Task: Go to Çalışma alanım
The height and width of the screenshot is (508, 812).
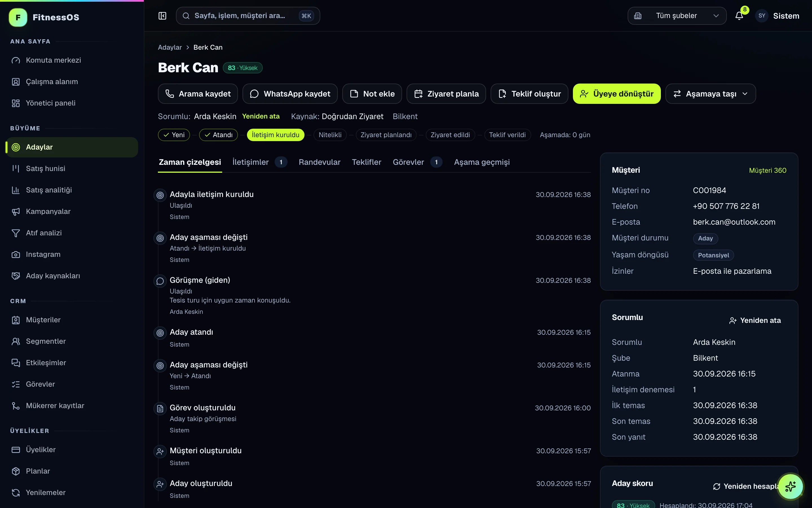Action: click(72, 82)
